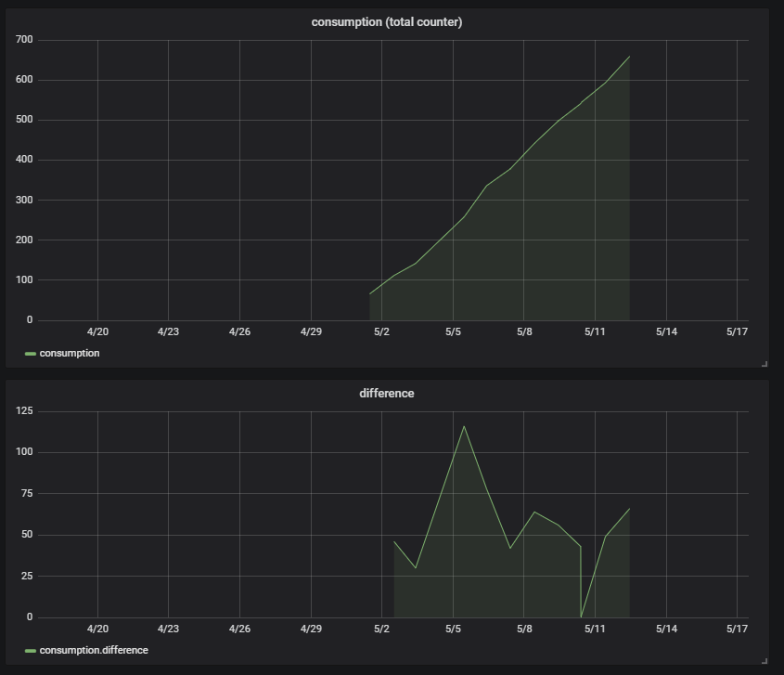Click the start of consumption line near 5/1
Screen dimensions: 784x675
(x=370, y=293)
